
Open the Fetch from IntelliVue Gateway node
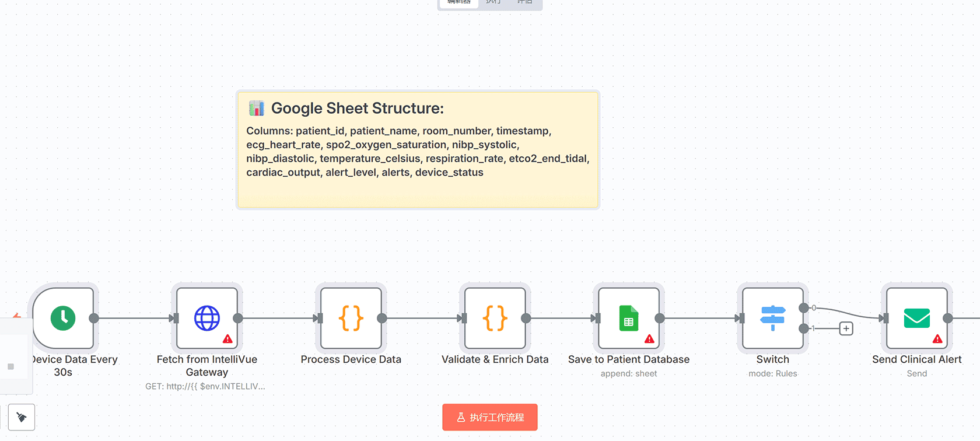(206, 318)
